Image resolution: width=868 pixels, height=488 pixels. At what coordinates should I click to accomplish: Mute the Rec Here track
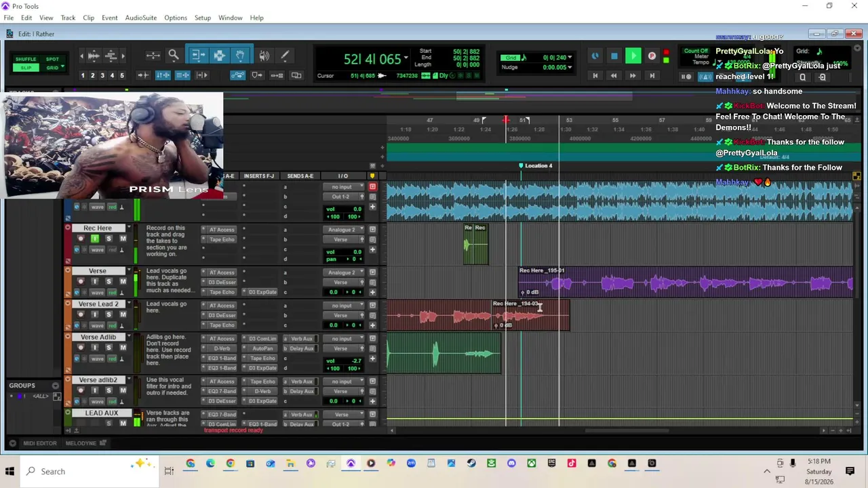click(123, 239)
